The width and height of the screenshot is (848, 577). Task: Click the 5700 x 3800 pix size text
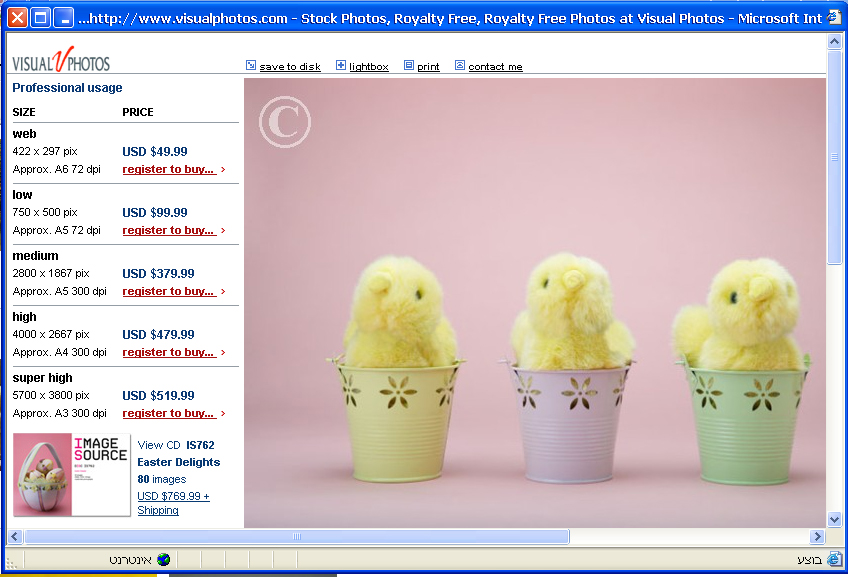51,396
